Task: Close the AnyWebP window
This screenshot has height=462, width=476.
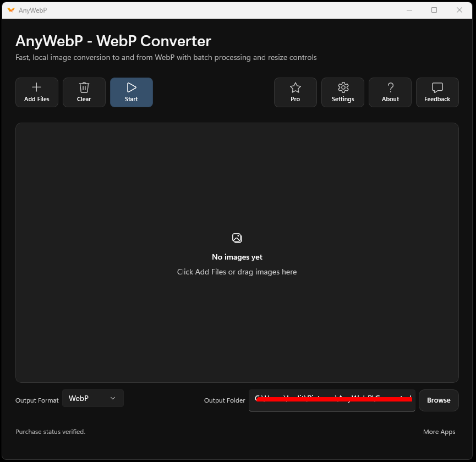Action: coord(459,10)
